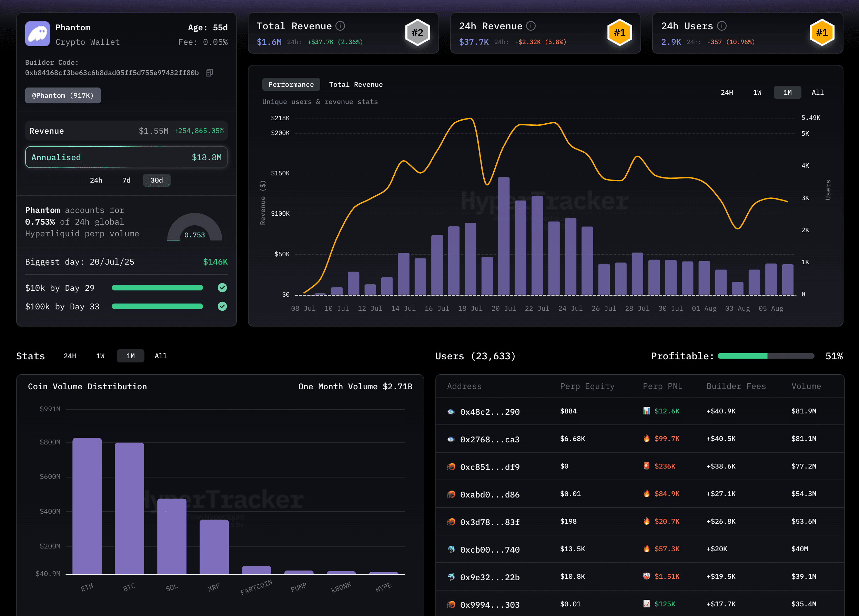Open address 0x2768...ca3

[x=490, y=440]
